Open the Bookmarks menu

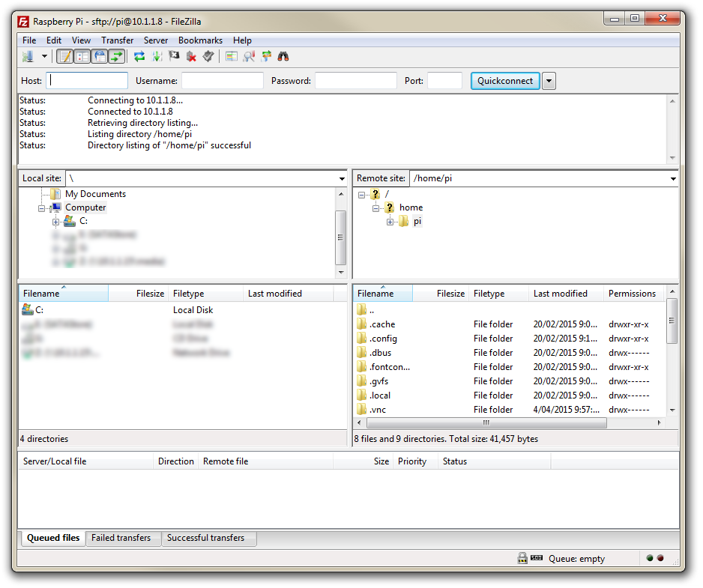[x=200, y=40]
